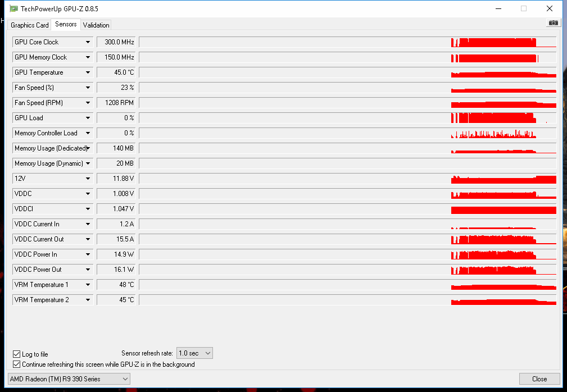This screenshot has width=567, height=392.
Task: Click the 45.0 °C GPU temperature value
Action: click(116, 72)
